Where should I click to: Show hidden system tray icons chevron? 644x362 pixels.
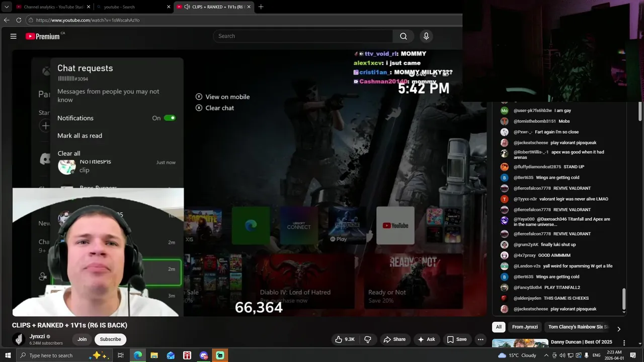(x=546, y=355)
